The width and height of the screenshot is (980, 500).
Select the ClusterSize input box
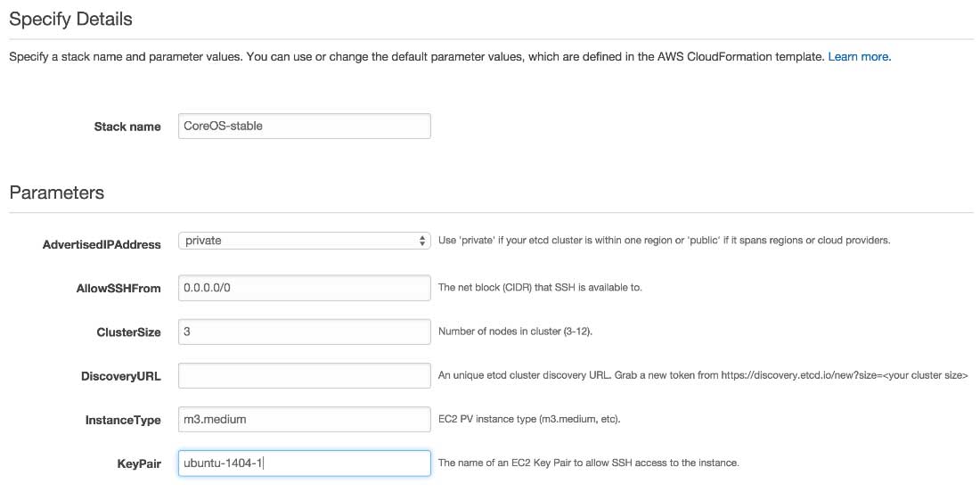pyautogui.click(x=304, y=332)
